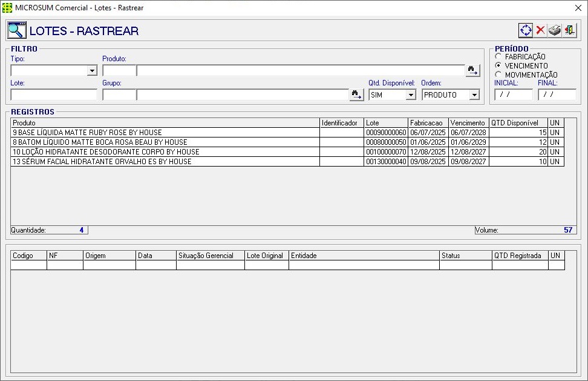This screenshot has height=381, width=588.
Task: Click expiry date 01/06/2029
Action: pos(469,142)
